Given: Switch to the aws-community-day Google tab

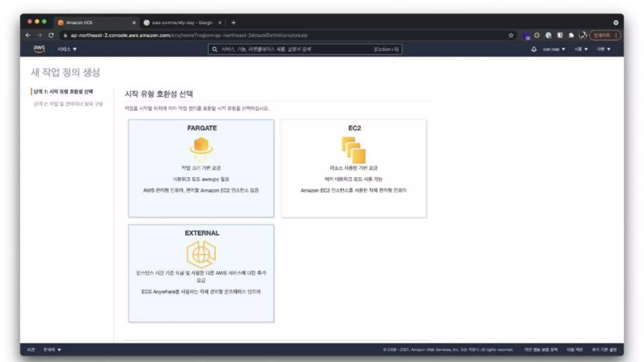Looking at the screenshot, I should [182, 23].
